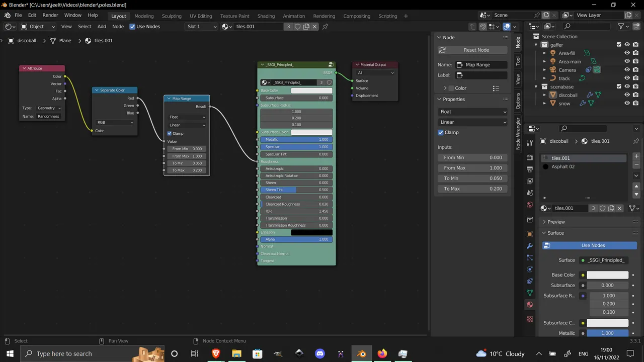Open the Object shader type dropdown

[x=38, y=27]
